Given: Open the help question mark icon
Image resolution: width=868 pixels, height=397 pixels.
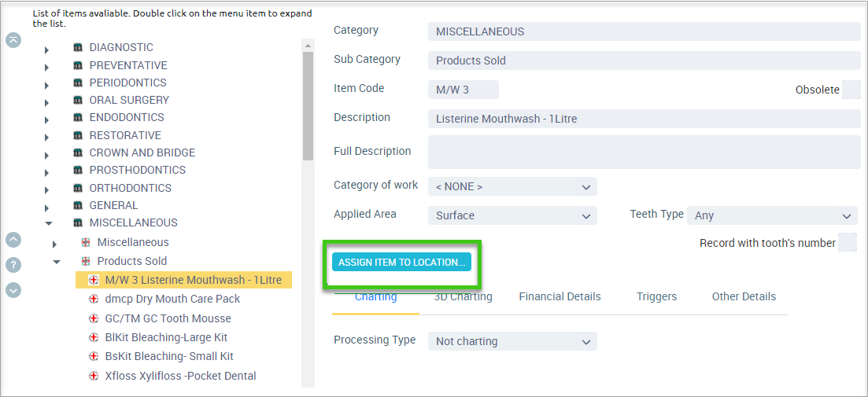Looking at the screenshot, I should (13, 265).
